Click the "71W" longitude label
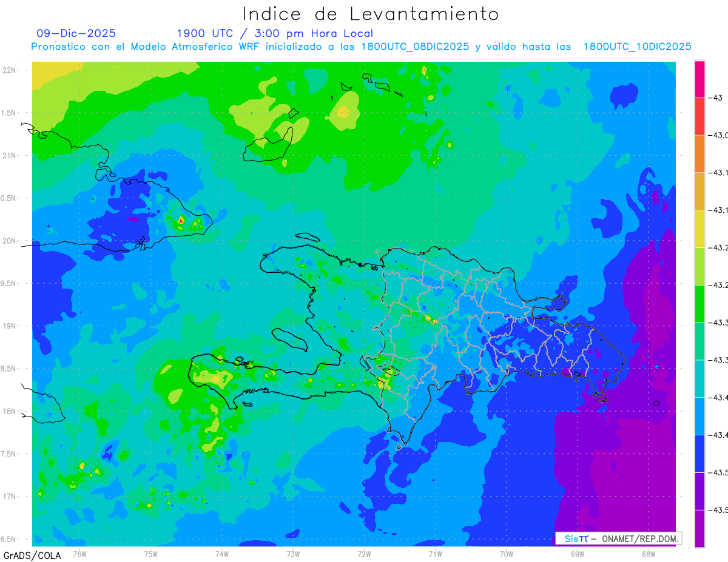This screenshot has height=562, width=728. point(435,554)
